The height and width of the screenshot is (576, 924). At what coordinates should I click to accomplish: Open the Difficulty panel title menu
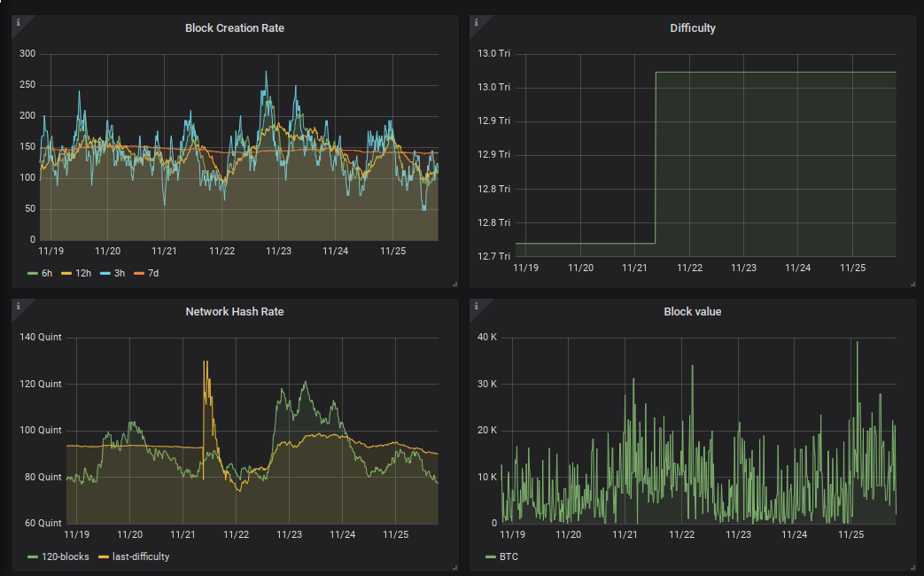coord(693,28)
